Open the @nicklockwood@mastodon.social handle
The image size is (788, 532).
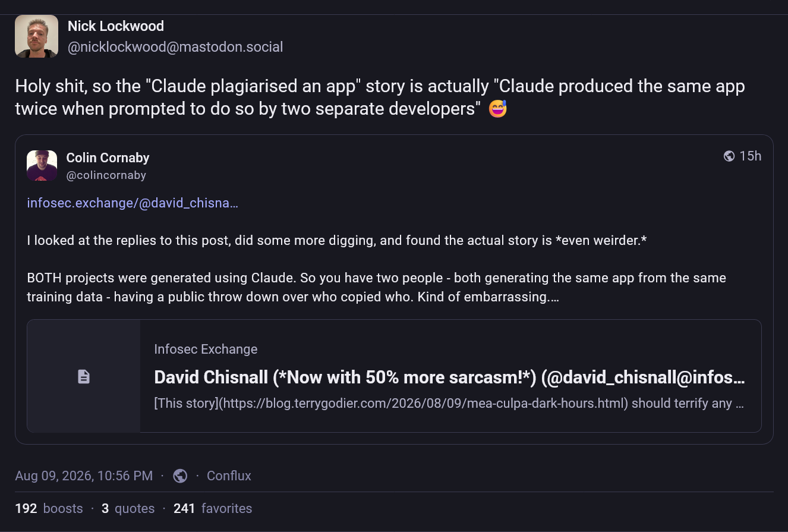tap(175, 47)
